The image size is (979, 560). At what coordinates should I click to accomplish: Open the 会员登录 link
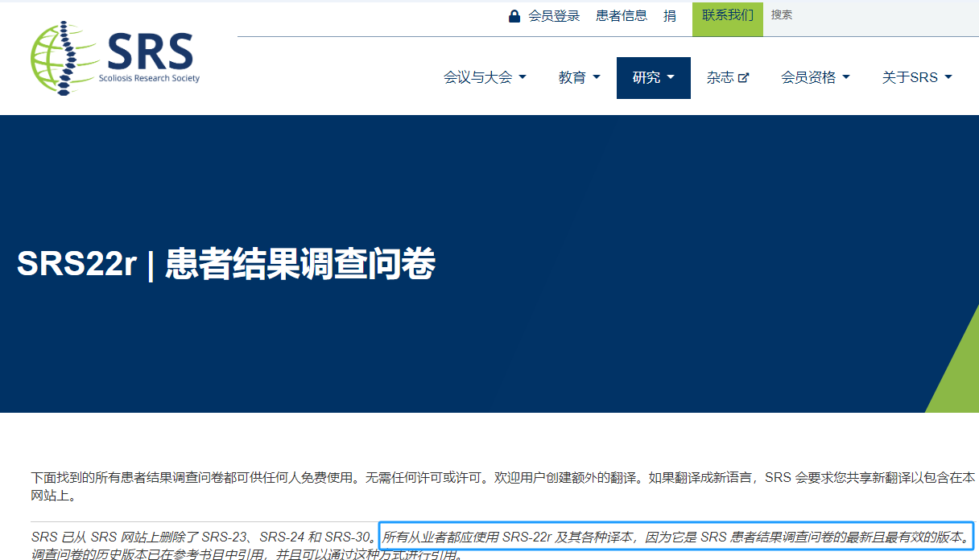click(x=554, y=16)
